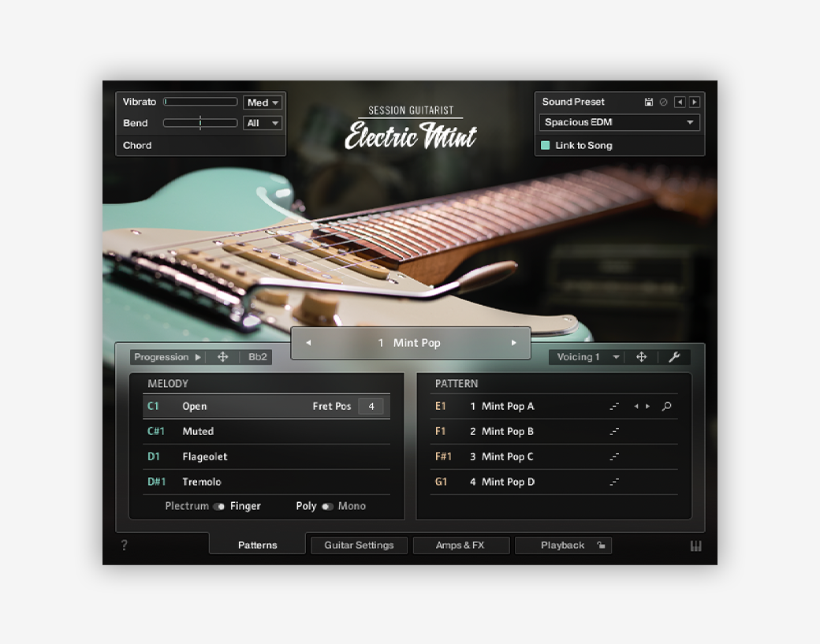Select D1 Flageolet melody articulation

[266, 456]
